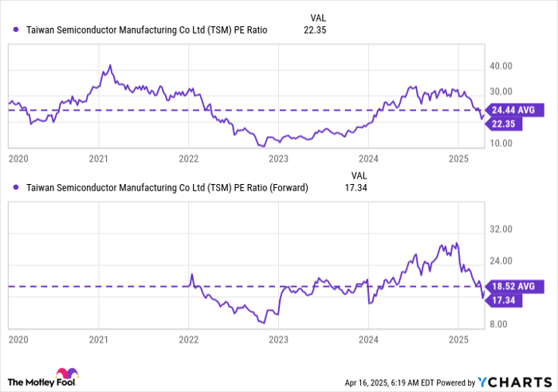The width and height of the screenshot is (558, 392).
Task: Click the 2021 peak of the PE Ratio line
Action: coord(110,65)
